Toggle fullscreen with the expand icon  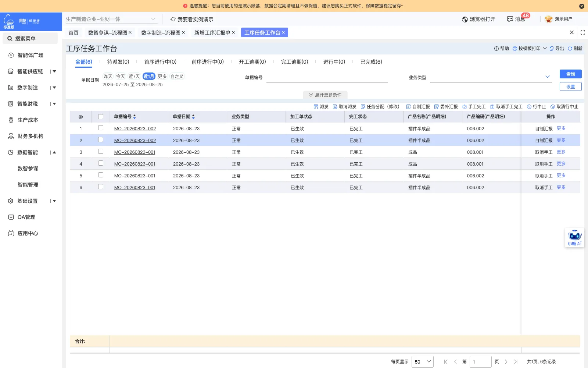click(583, 32)
